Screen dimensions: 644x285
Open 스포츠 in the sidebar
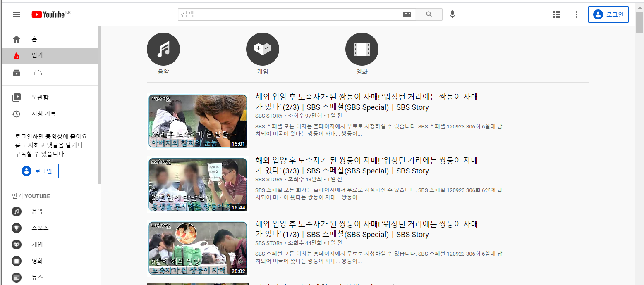click(x=50, y=228)
